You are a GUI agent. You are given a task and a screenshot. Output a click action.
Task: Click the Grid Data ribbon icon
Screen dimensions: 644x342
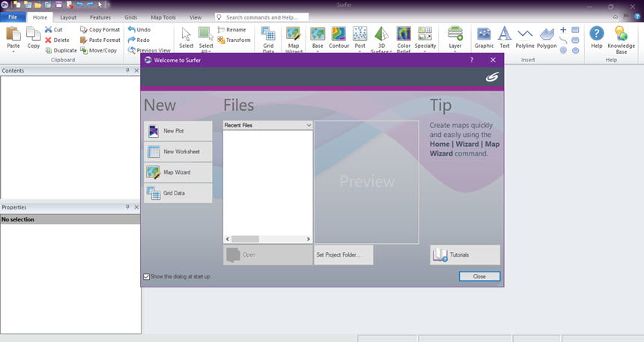[x=268, y=34]
